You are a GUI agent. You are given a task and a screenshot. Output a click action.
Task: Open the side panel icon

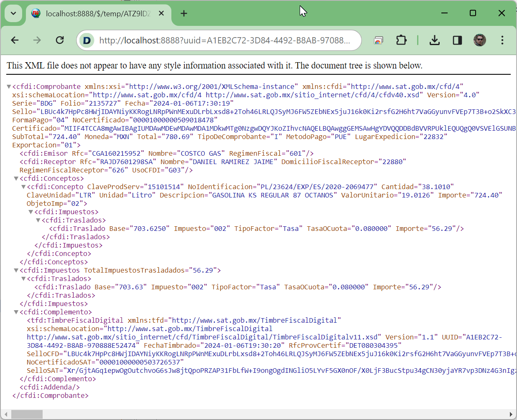457,40
